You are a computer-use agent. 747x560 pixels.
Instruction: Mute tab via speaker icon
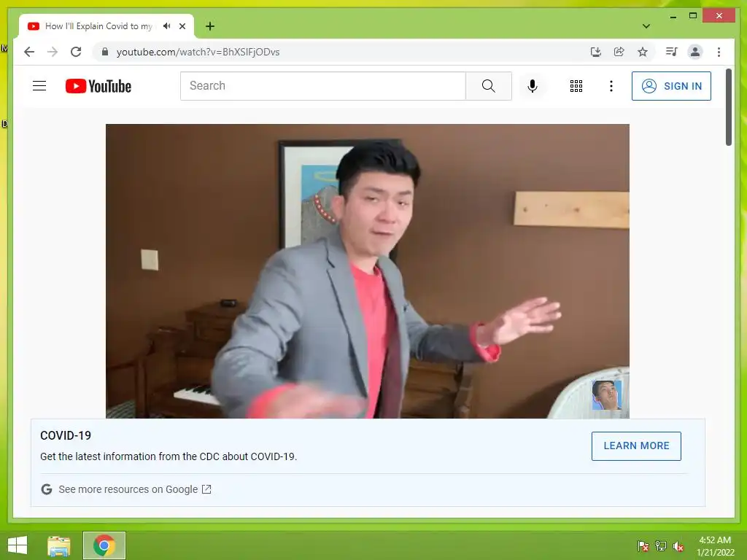point(166,26)
